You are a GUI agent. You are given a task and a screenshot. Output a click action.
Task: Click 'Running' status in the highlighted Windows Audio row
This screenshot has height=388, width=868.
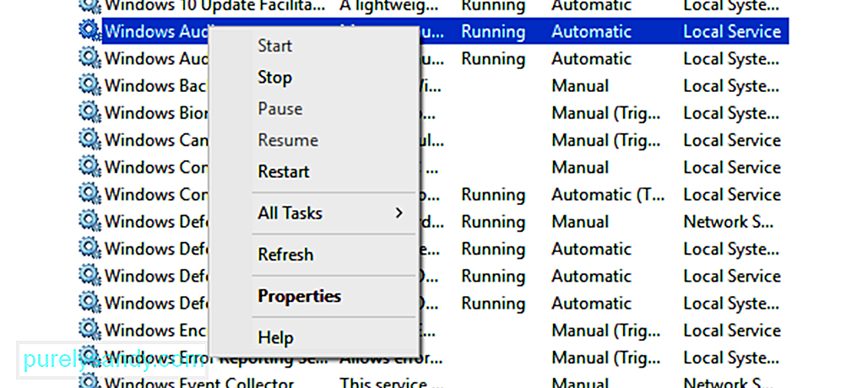(493, 31)
